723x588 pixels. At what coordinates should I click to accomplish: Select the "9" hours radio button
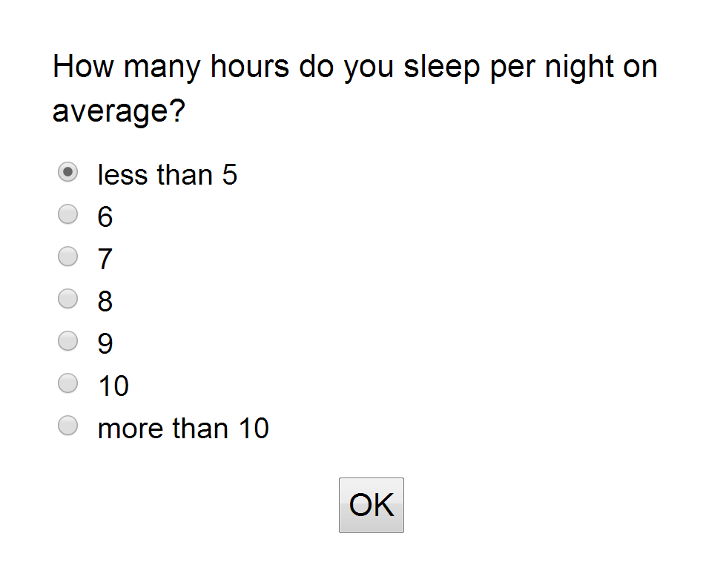pyautogui.click(x=67, y=340)
